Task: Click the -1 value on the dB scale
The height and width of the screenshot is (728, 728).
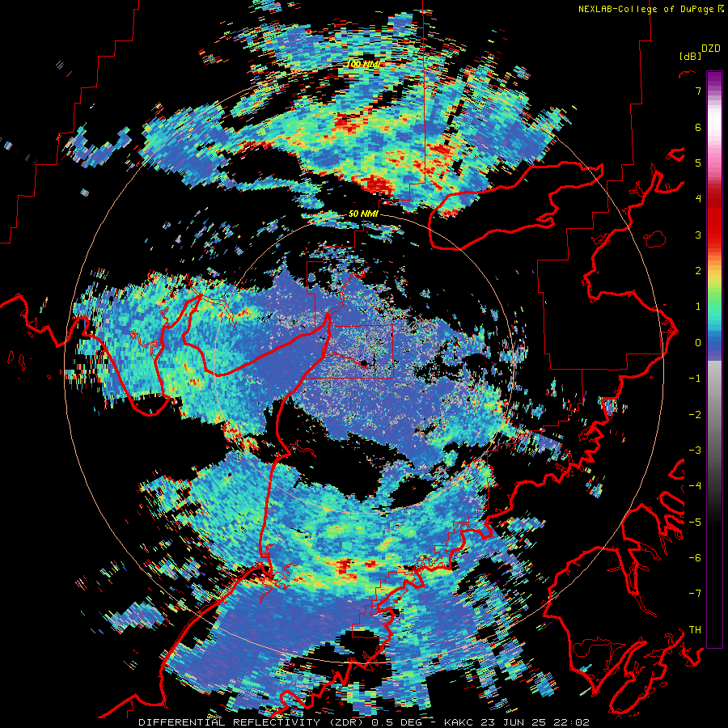Action: [695, 379]
